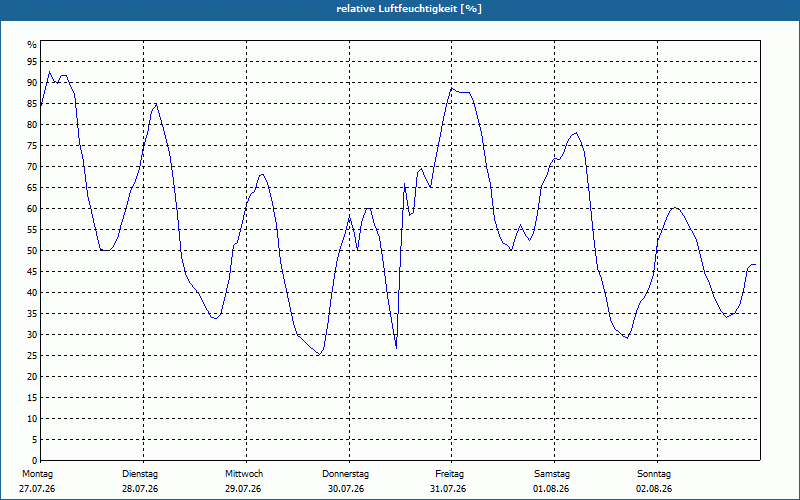
Task: Select the Sonntag axis label
Action: pos(654,474)
